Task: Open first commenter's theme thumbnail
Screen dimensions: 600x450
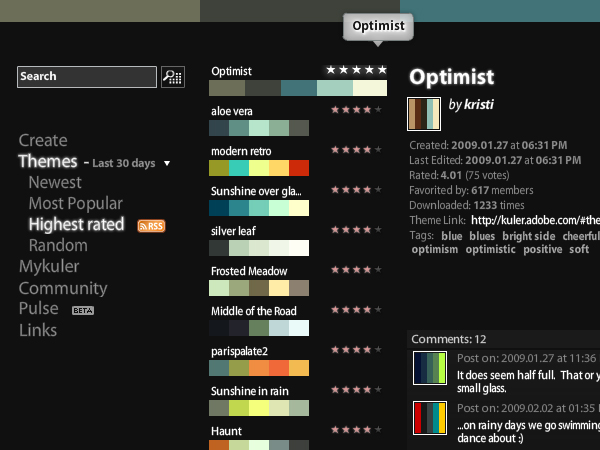Action: pyautogui.click(x=429, y=368)
